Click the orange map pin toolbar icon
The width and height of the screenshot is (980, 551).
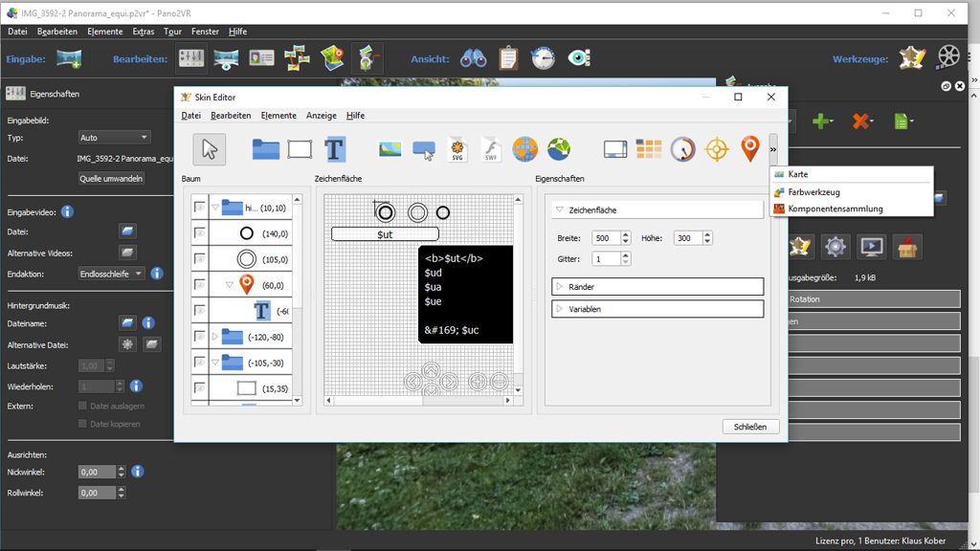coord(749,149)
